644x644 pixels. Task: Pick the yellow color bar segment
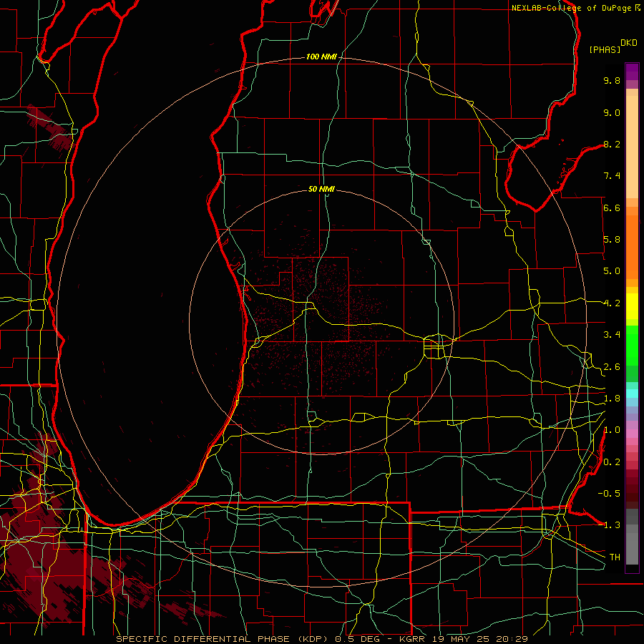click(632, 306)
